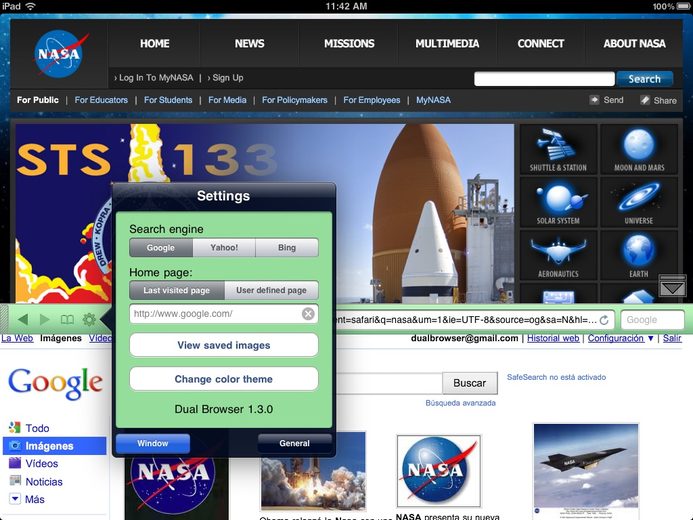Open the MyNASA link
Screen dimensions: 693x520
pos(433,100)
